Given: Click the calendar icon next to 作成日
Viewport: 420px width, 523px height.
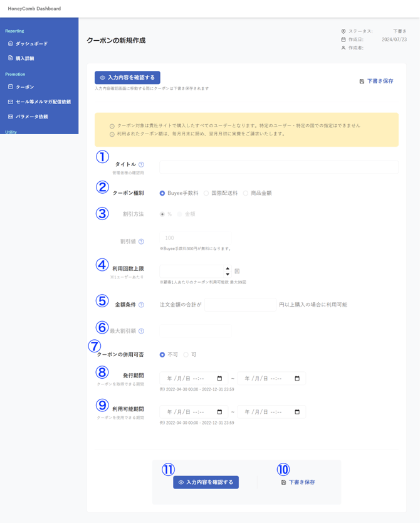Looking at the screenshot, I should (x=344, y=40).
